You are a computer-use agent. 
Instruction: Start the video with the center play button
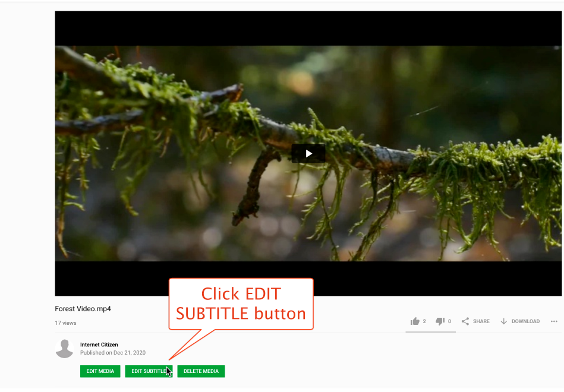(x=308, y=154)
